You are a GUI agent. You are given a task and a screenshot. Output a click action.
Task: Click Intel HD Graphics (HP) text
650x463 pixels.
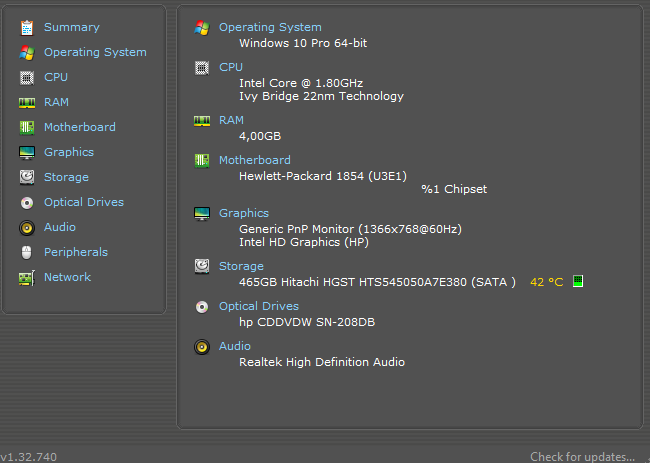(x=304, y=242)
